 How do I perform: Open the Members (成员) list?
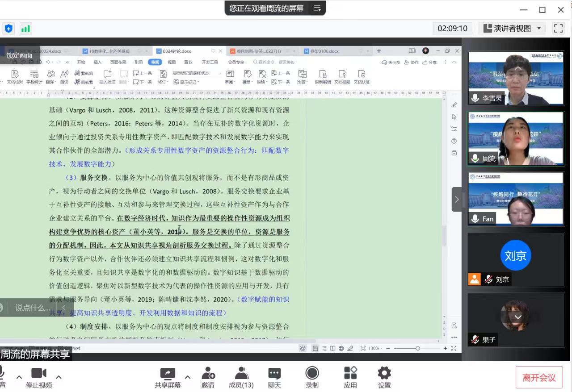pyautogui.click(x=241, y=374)
